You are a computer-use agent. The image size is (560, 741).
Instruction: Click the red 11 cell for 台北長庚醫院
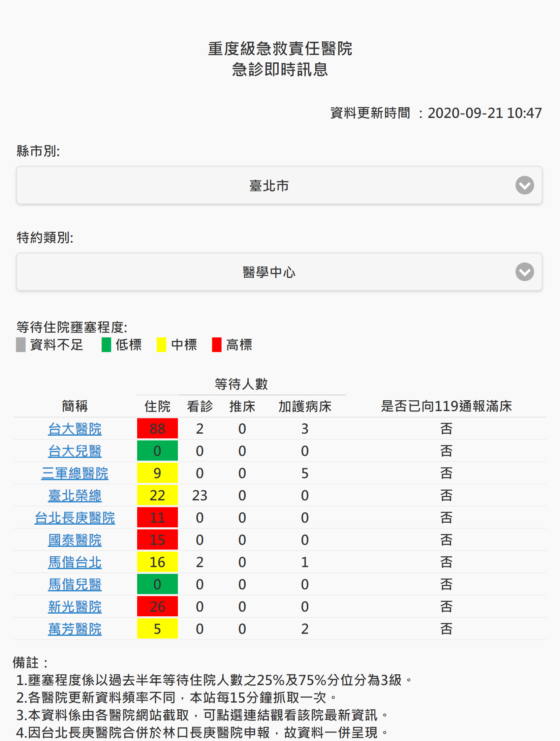(x=157, y=518)
